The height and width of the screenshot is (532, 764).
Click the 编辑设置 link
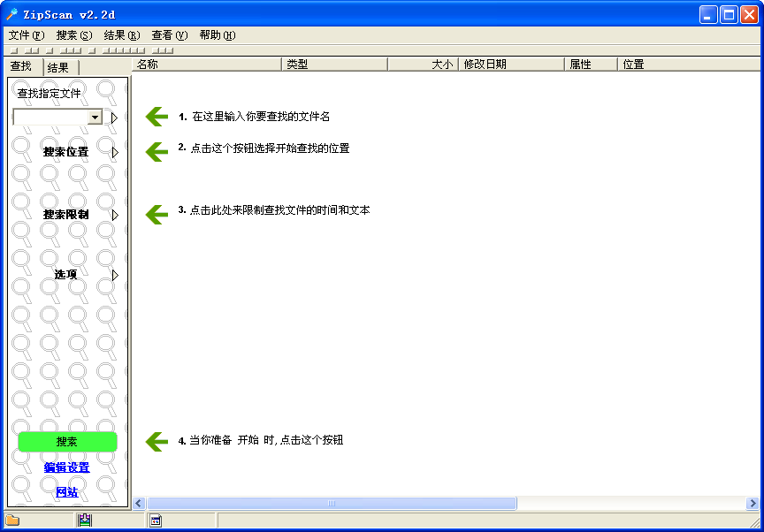66,467
